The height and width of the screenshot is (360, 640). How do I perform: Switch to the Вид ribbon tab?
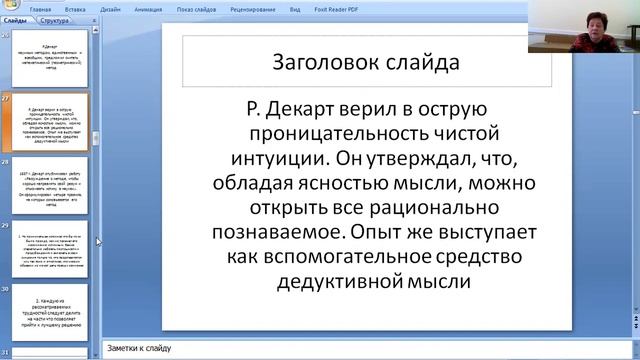point(295,9)
